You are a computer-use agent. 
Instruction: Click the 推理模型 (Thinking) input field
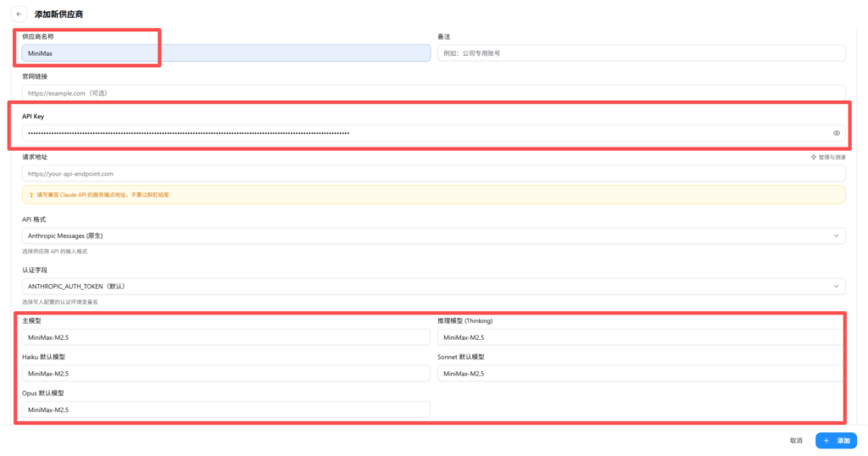pyautogui.click(x=641, y=337)
